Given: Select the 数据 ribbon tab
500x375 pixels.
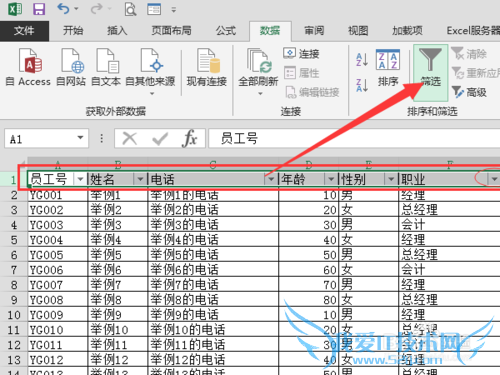Looking at the screenshot, I should click(270, 31).
